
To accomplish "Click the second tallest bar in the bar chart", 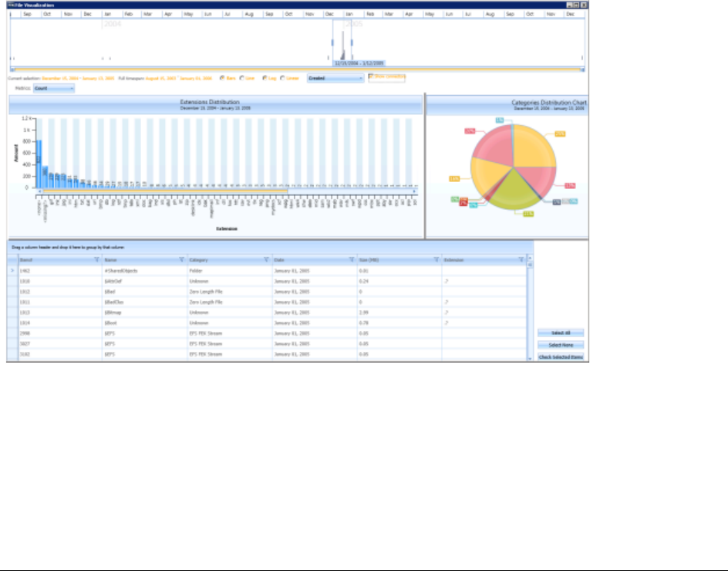I will point(45,177).
